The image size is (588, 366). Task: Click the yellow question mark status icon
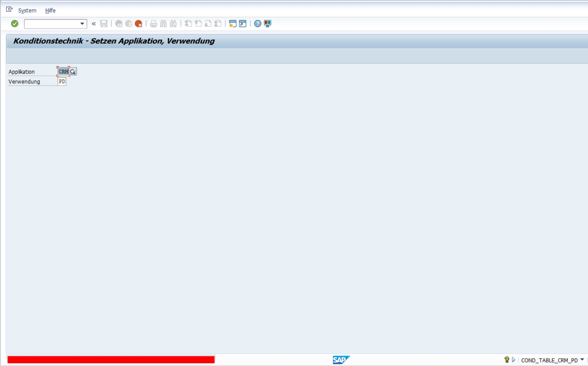(x=506, y=360)
